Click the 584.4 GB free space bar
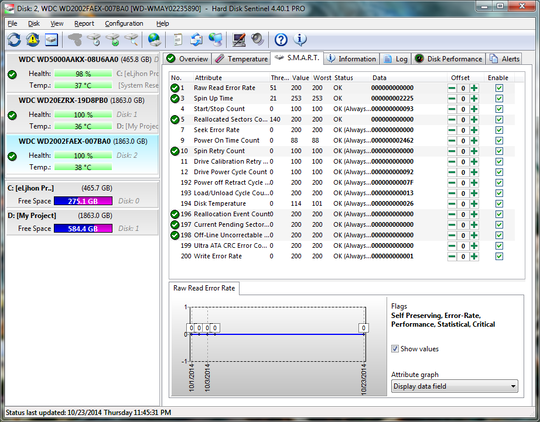The width and height of the screenshot is (540, 422). [x=83, y=228]
